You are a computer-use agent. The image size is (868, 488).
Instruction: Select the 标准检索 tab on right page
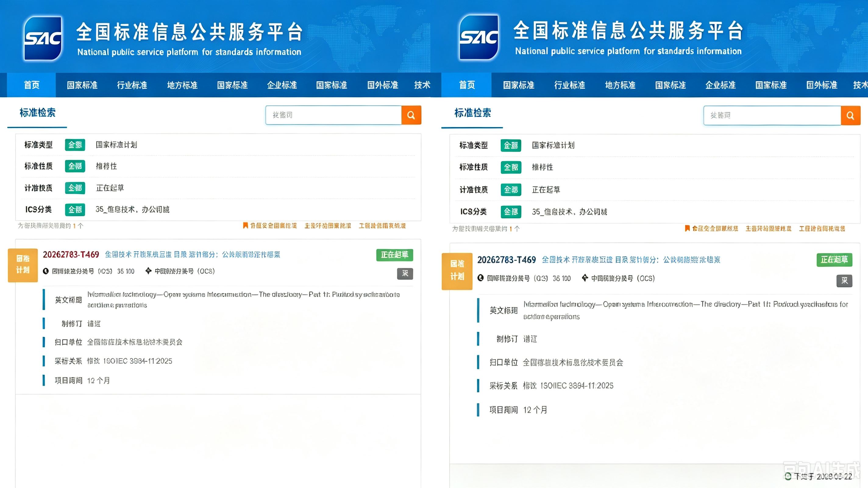click(x=472, y=113)
